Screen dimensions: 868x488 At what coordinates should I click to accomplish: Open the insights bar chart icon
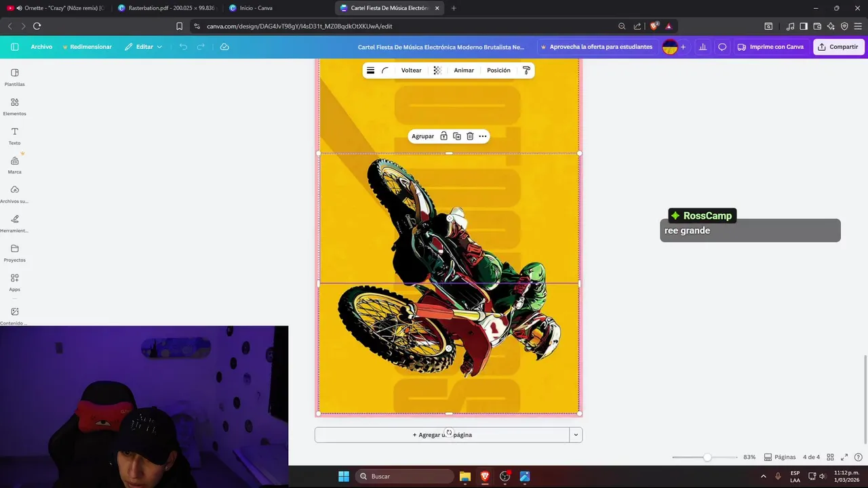point(703,47)
